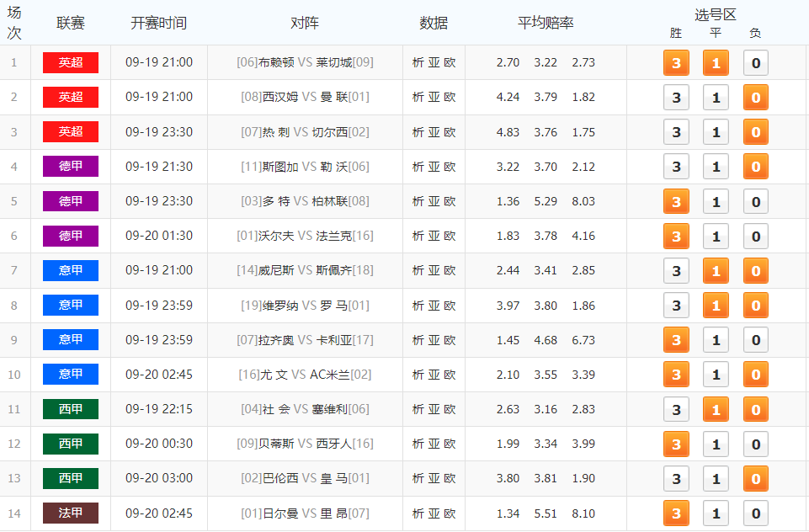Click kickoff time 09-20 03:00
Screen dimensions: 809x532
pyautogui.click(x=159, y=478)
